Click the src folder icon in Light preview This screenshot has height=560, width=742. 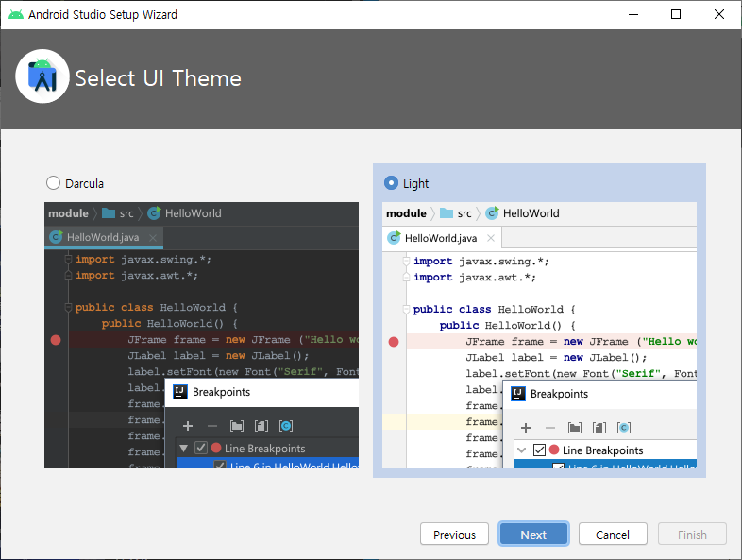click(x=447, y=213)
